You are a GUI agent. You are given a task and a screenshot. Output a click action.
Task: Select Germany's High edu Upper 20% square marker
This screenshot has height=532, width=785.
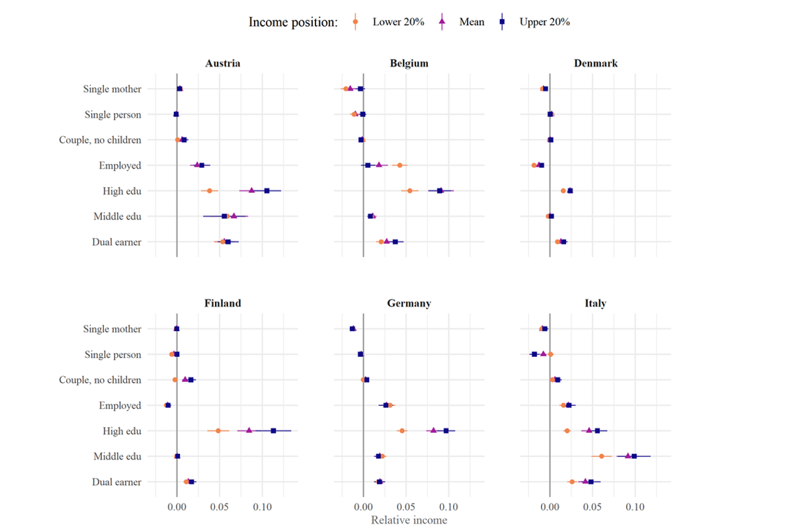(x=446, y=430)
